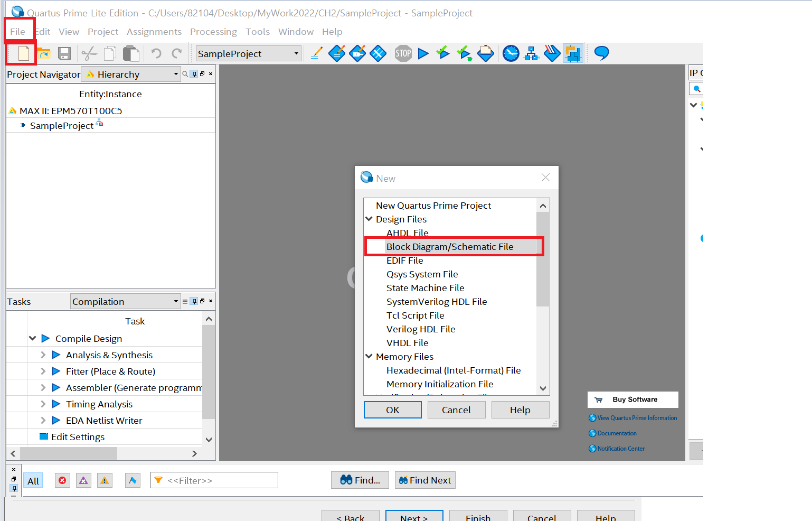Screen dimensions: 812x521
Task: Open the Assignment Editor toolbar icon
Action: point(337,53)
